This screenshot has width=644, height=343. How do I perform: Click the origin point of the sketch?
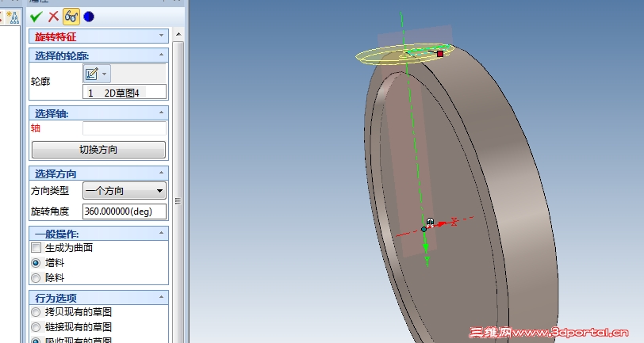424,230
